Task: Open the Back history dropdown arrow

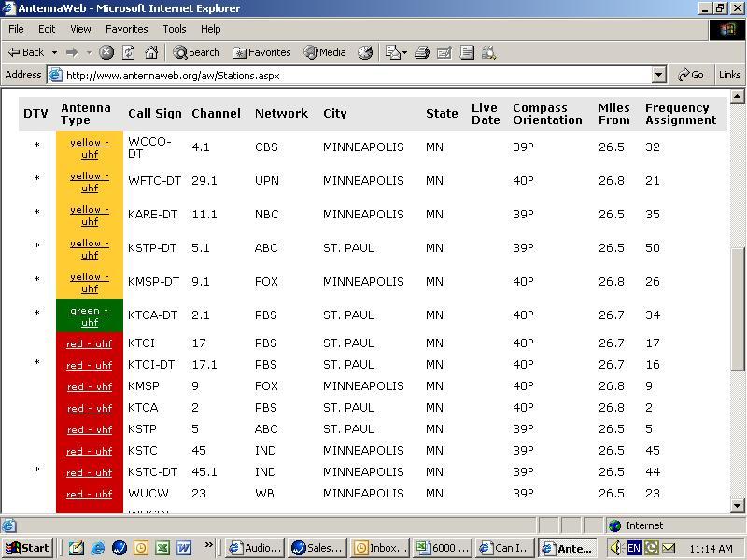Action: [55, 52]
